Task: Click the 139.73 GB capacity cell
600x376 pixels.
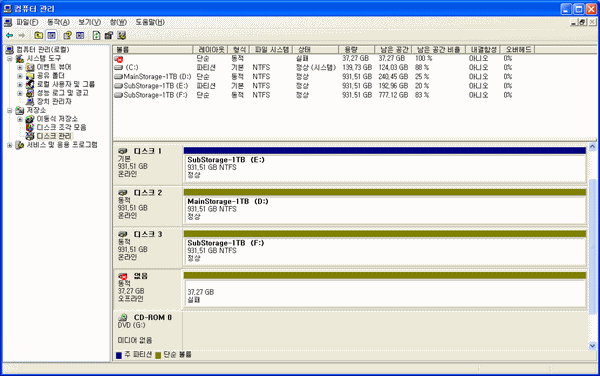Action: tap(357, 68)
